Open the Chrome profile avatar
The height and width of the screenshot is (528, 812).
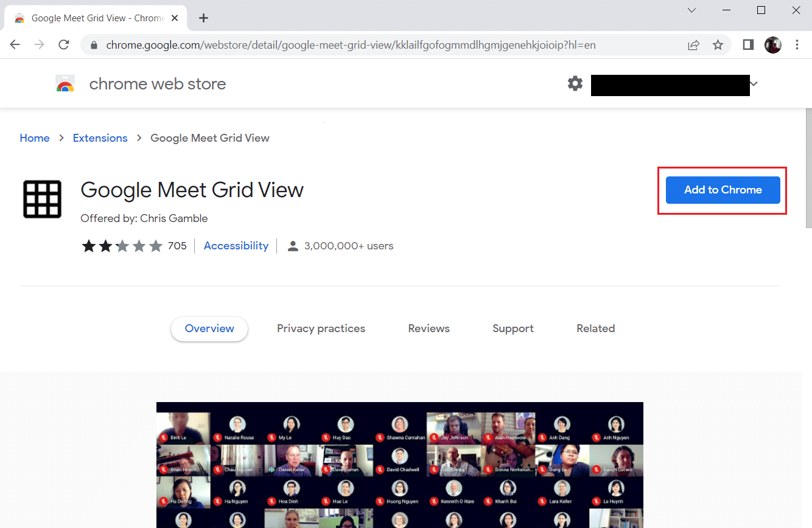tap(773, 44)
